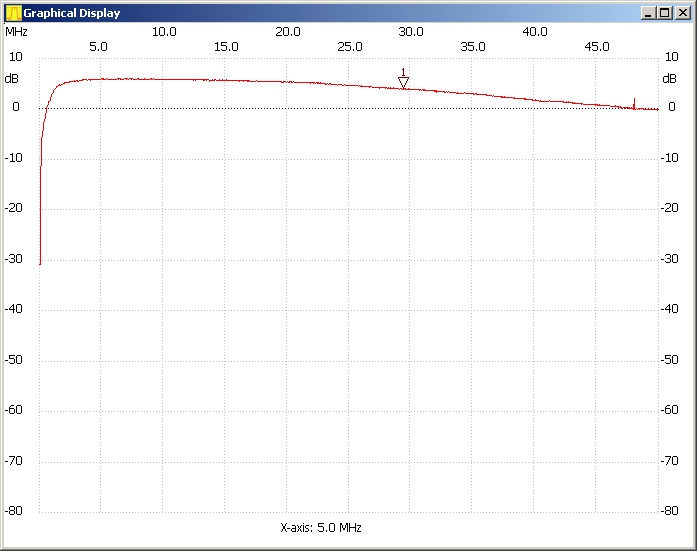Screen dimensions: 697x551
Task: Click the spike on trace near 47 MHz
Action: point(634,101)
